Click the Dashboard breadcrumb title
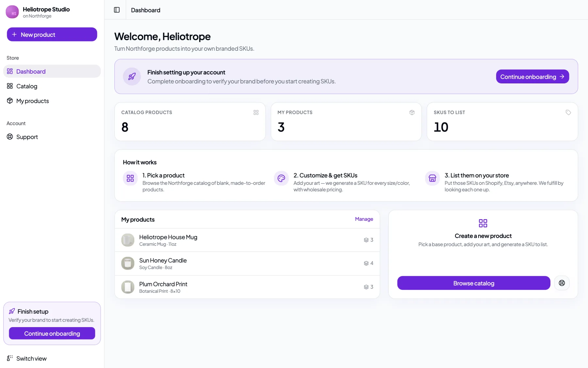Viewport: 588px width, 368px height. click(146, 10)
